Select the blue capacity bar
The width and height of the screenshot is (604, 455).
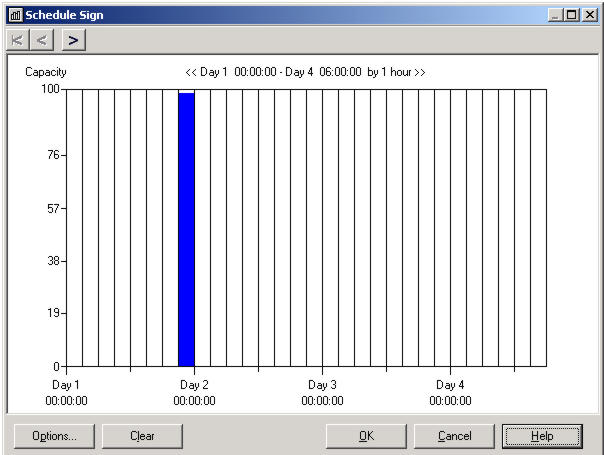click(187, 230)
